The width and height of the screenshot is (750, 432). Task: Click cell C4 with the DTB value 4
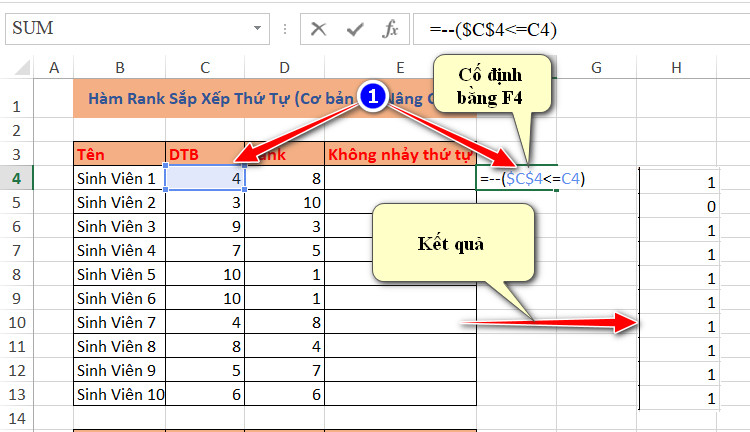204,178
